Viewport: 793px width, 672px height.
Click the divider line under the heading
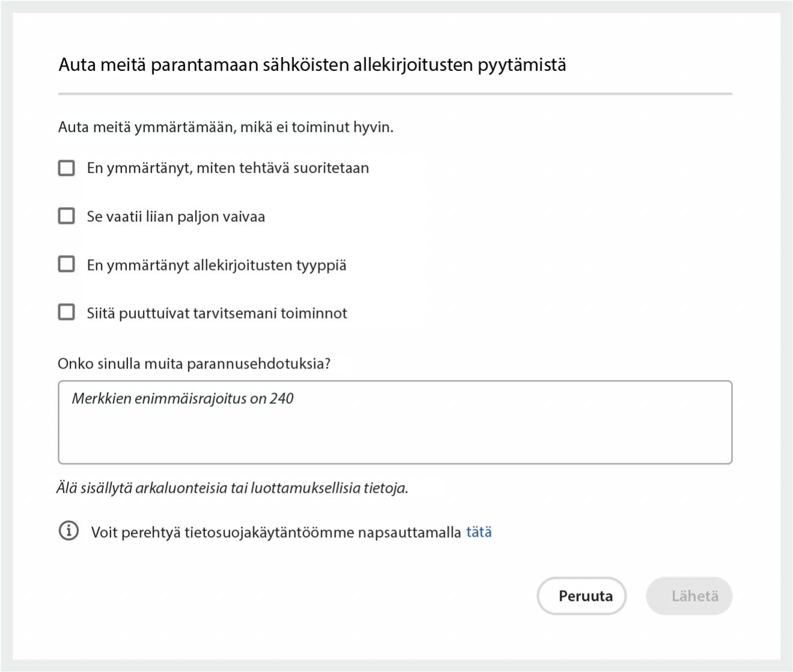[x=395, y=93]
